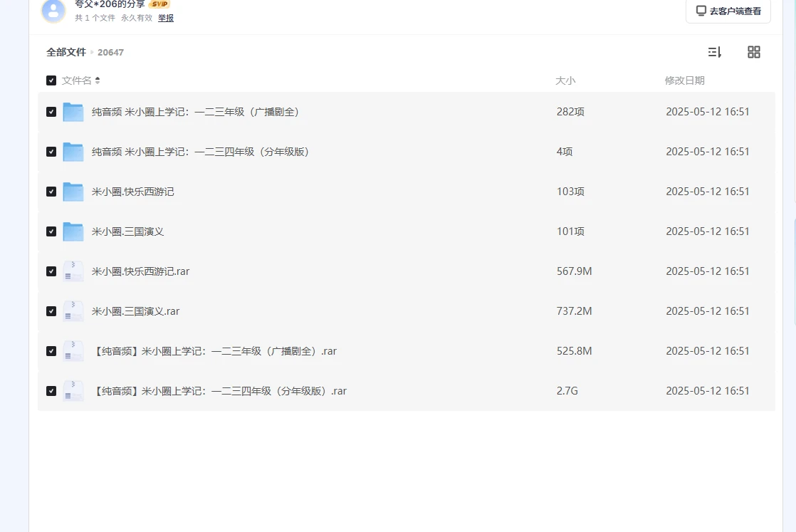Toggle the select-all checkbox in header

(51, 80)
